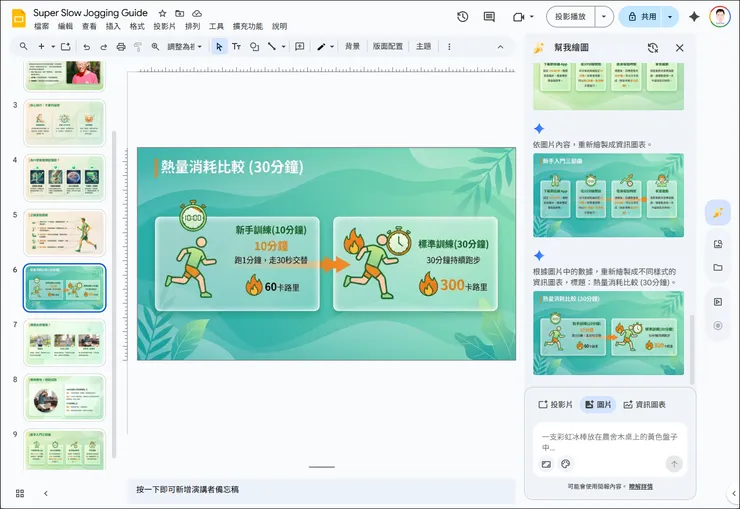Viewport: 740px width, 509px height.
Task: Open the 工具 menu
Action: (216, 26)
